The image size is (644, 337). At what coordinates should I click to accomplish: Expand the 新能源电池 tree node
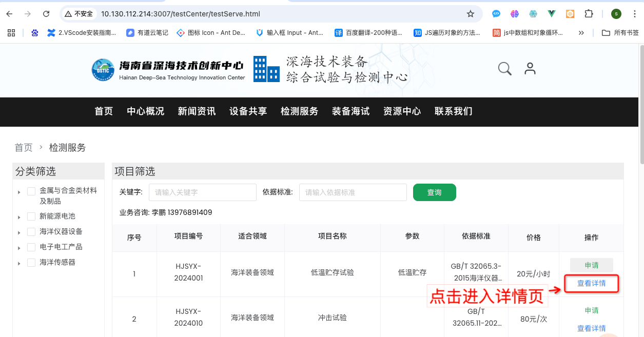pos(19,217)
